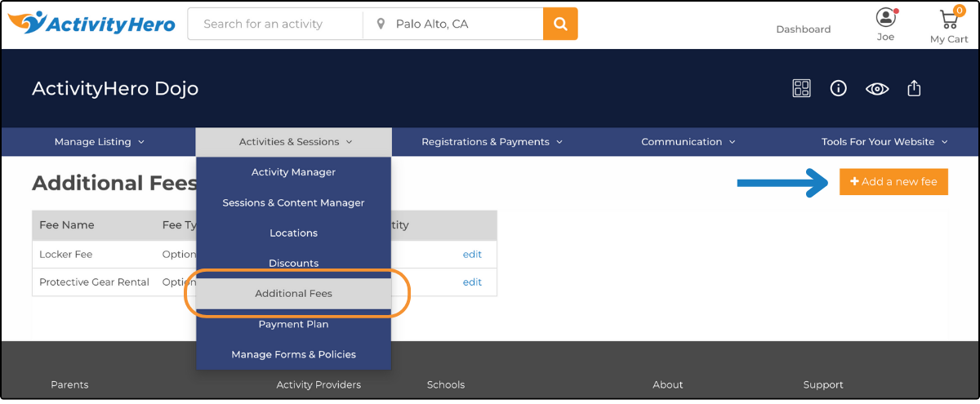Click the location pin icon
980x404 pixels.
click(x=381, y=24)
